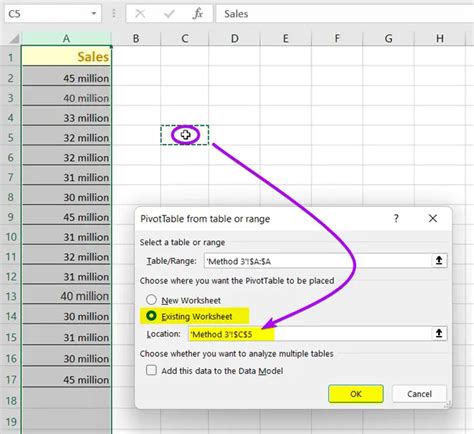Click the Sales header cell A1
The height and width of the screenshot is (434, 474).
pos(66,56)
